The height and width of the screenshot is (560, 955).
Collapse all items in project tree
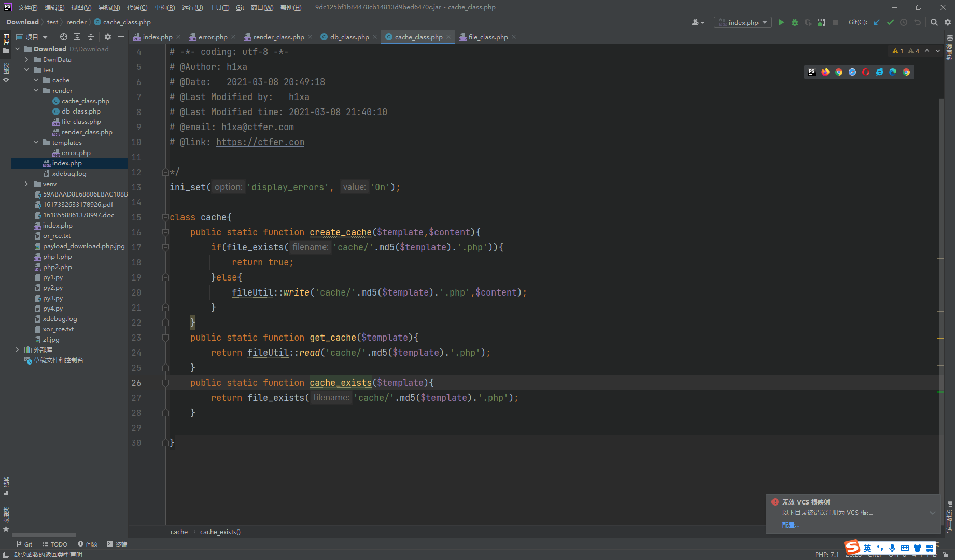[91, 37]
